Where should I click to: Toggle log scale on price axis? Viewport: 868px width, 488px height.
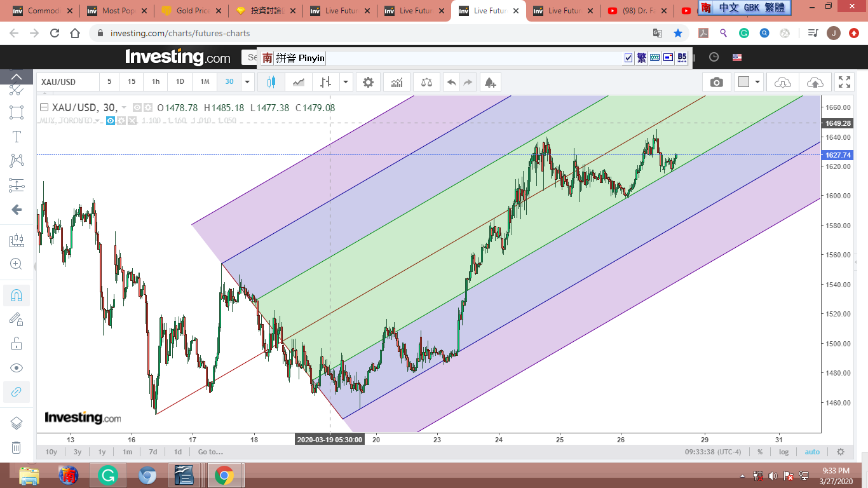coord(784,452)
